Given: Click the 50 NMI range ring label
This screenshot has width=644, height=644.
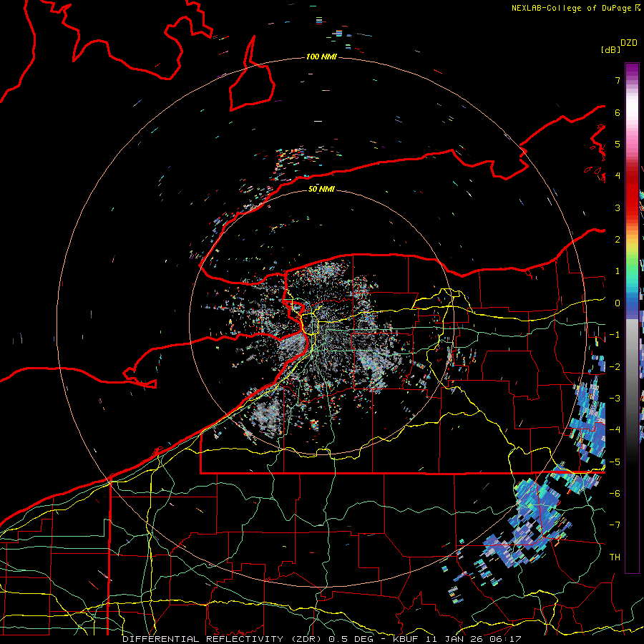Looking at the screenshot, I should pos(321,189).
